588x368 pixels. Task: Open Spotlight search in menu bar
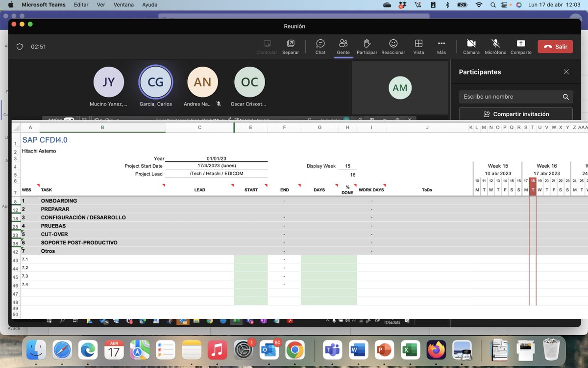pyautogui.click(x=493, y=5)
